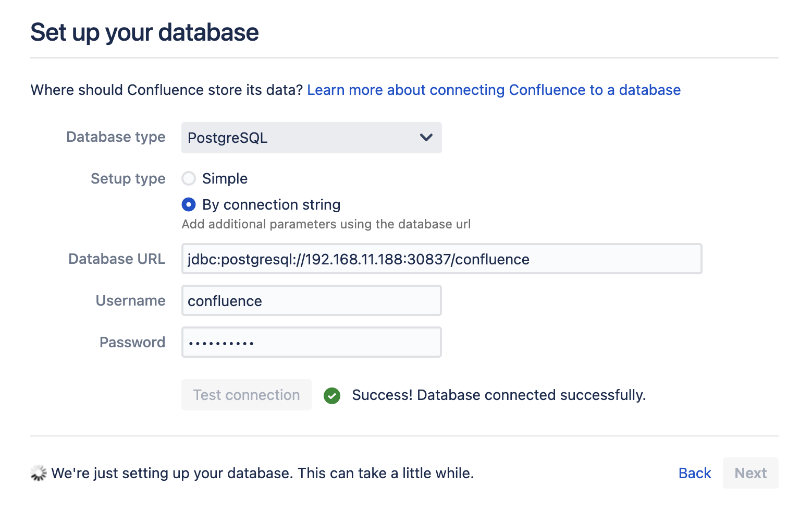
Task: Click the green success checkmark icon
Action: click(x=331, y=396)
